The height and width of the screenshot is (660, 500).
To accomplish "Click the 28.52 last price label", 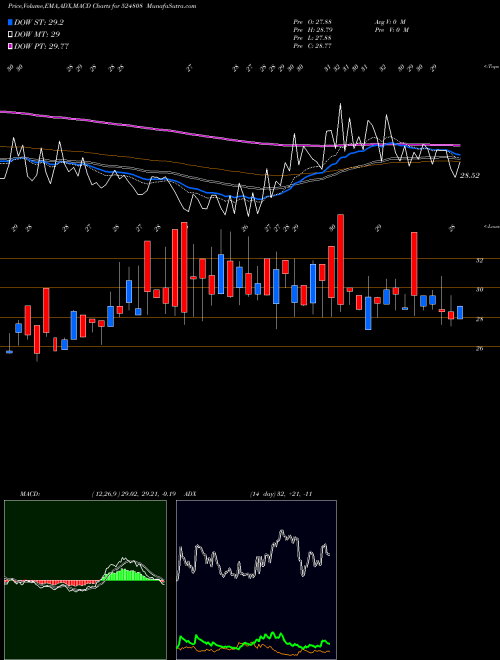I will coord(470,176).
